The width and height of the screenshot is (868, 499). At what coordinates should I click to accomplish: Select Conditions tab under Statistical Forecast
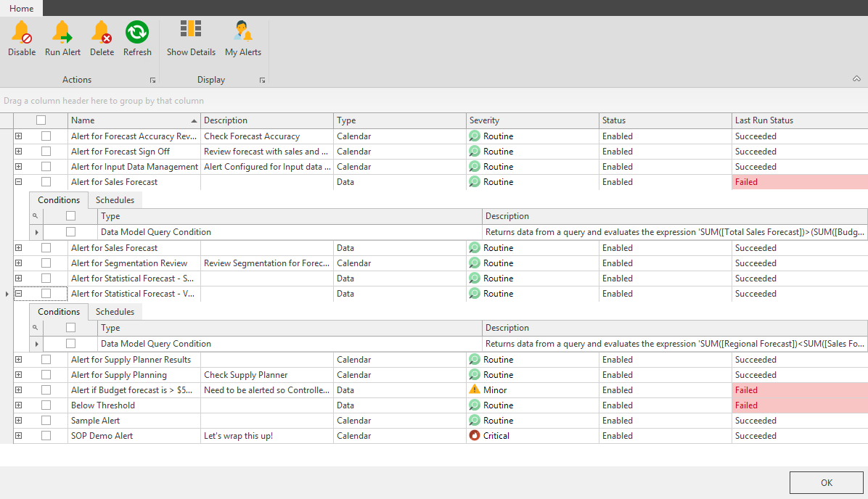[x=59, y=312]
